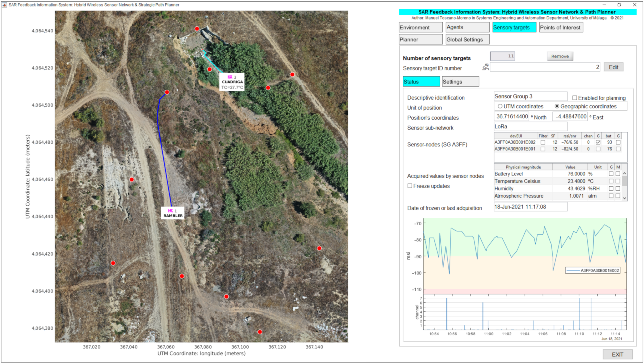The width and height of the screenshot is (644, 364).
Task: Restore down the application window
Action: click(x=619, y=5)
